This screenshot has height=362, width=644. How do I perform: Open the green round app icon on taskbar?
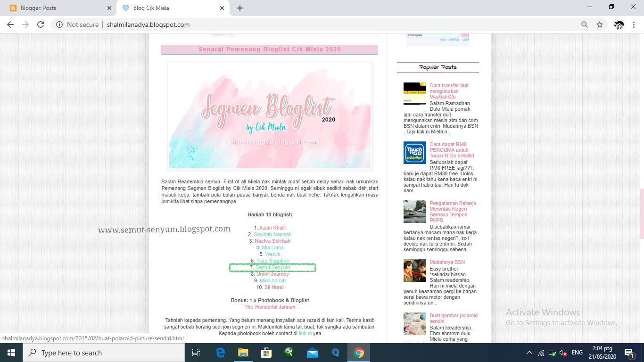(x=289, y=353)
